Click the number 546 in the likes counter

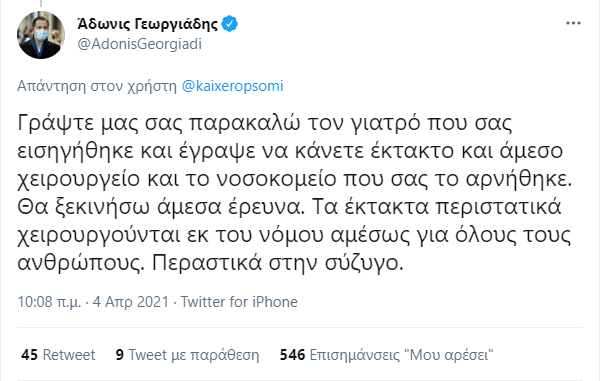click(x=292, y=355)
